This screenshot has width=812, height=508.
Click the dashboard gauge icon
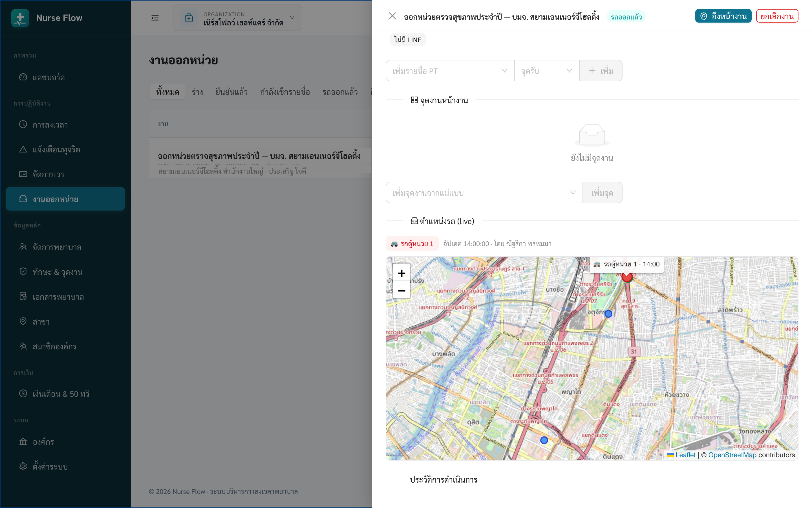tap(23, 77)
